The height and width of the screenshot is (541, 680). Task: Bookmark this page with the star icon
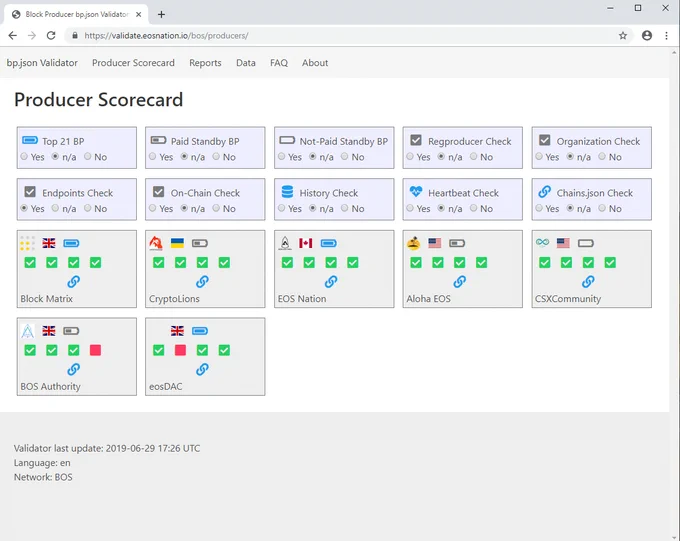[x=623, y=36]
